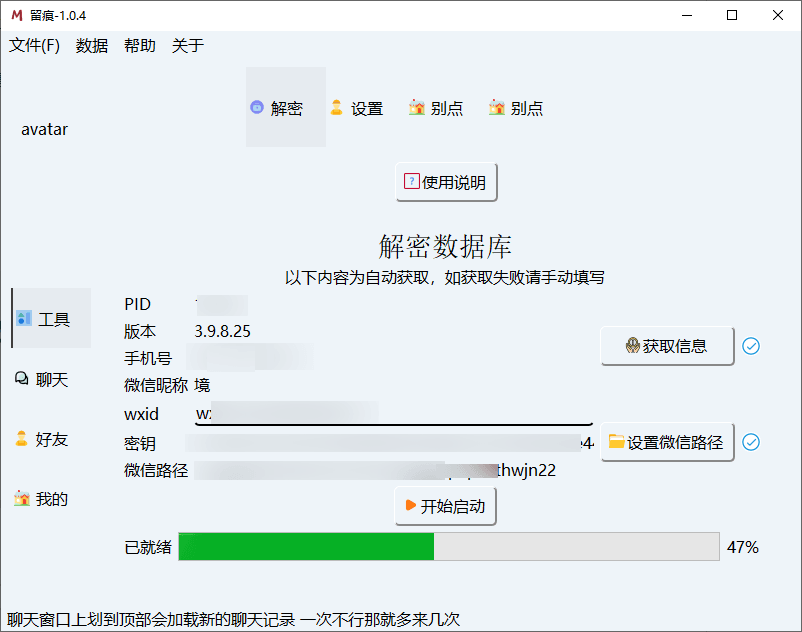802x632 pixels.
Task: Open the 设置 settings icon in toolbar
Action: coord(338,108)
